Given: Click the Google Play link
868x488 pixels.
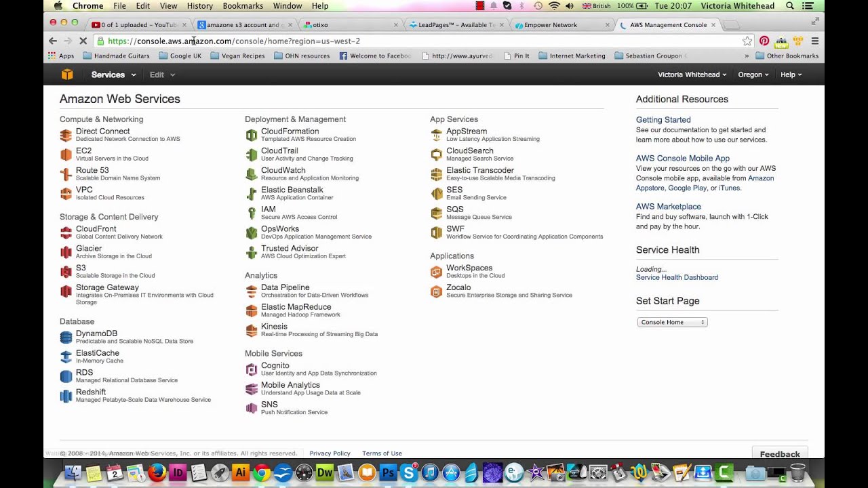Looking at the screenshot, I should pos(687,188).
